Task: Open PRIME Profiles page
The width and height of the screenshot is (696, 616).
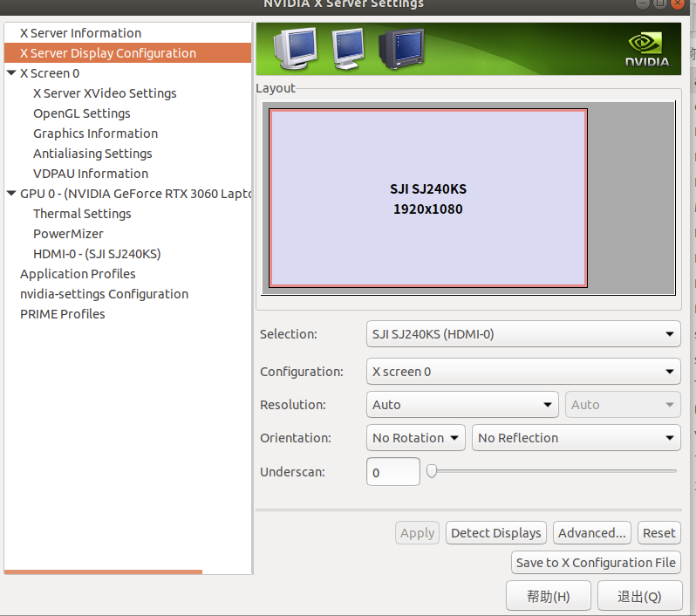Action: [62, 314]
